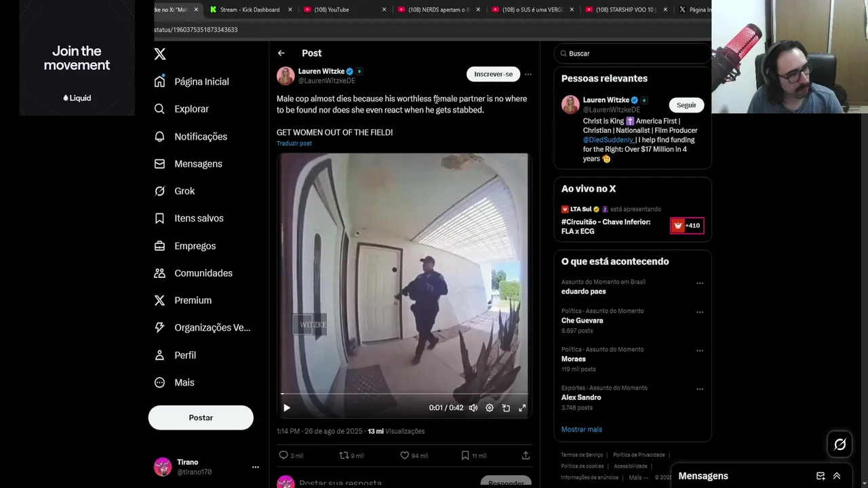Open the eduardo paes trending topic
Image resolution: width=868 pixels, height=488 pixels.
583,291
